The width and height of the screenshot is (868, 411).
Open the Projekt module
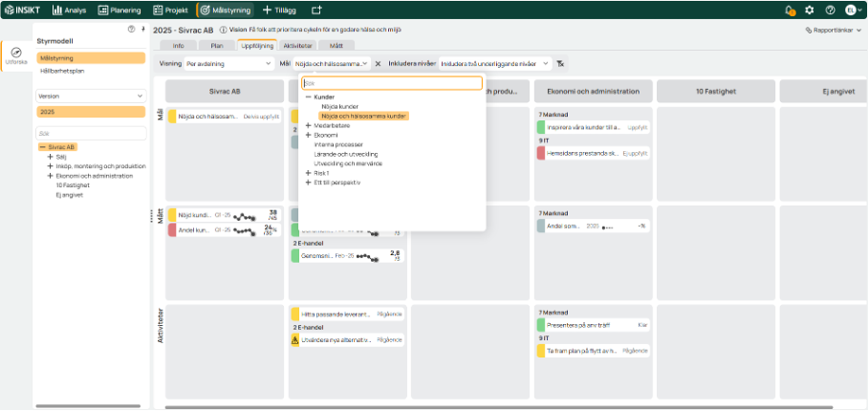coord(172,10)
